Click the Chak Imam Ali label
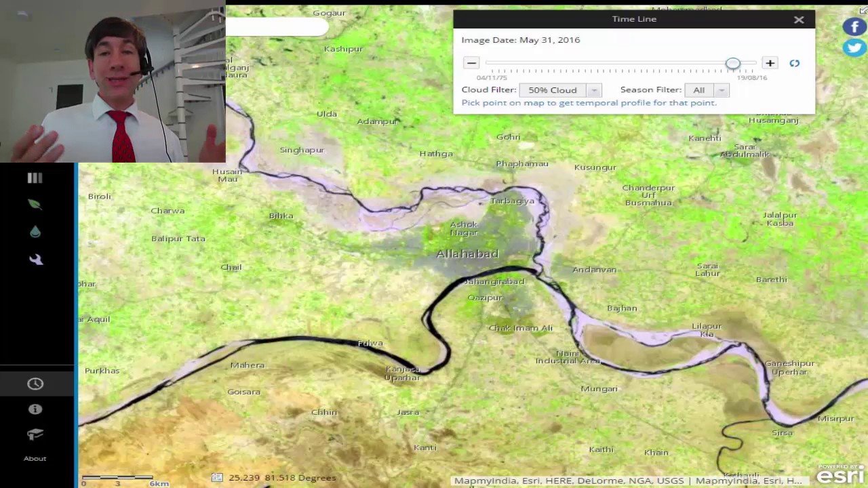 pyautogui.click(x=521, y=328)
